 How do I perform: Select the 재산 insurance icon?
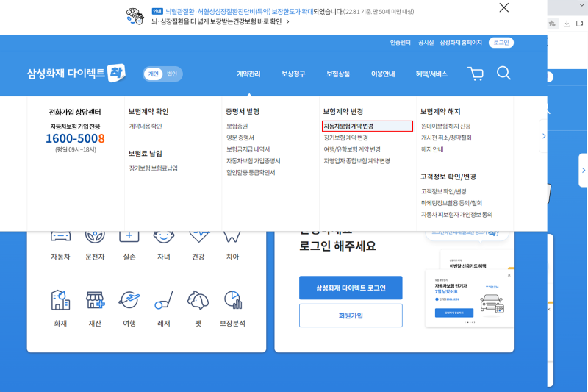(95, 300)
